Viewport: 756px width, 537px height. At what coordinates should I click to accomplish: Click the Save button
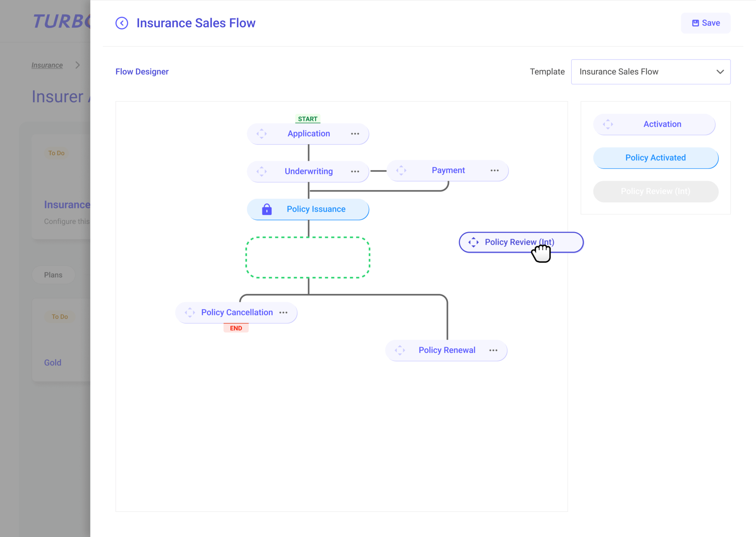click(x=705, y=23)
